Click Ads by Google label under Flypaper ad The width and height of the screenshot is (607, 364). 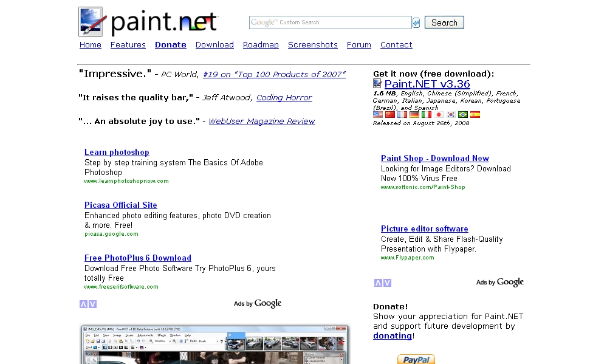coord(500,283)
